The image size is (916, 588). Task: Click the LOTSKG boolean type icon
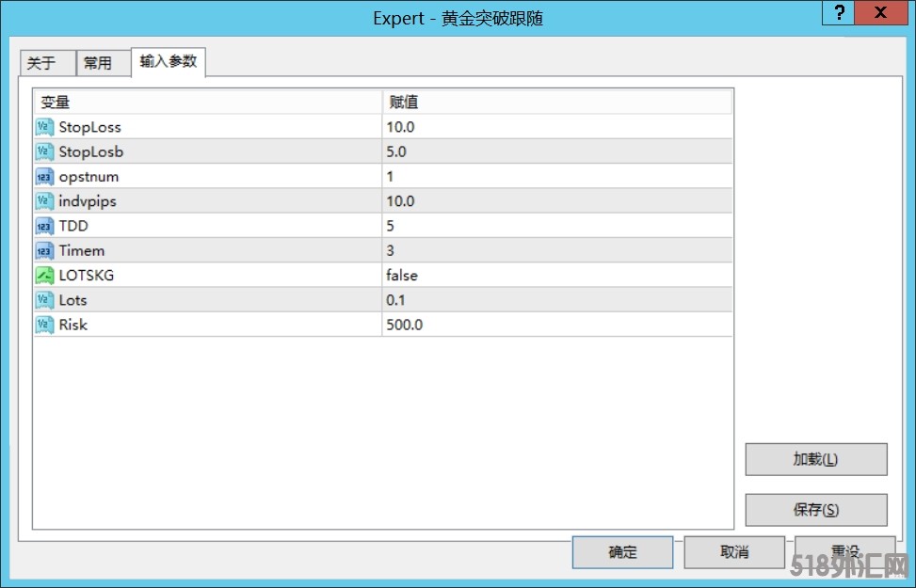point(44,275)
